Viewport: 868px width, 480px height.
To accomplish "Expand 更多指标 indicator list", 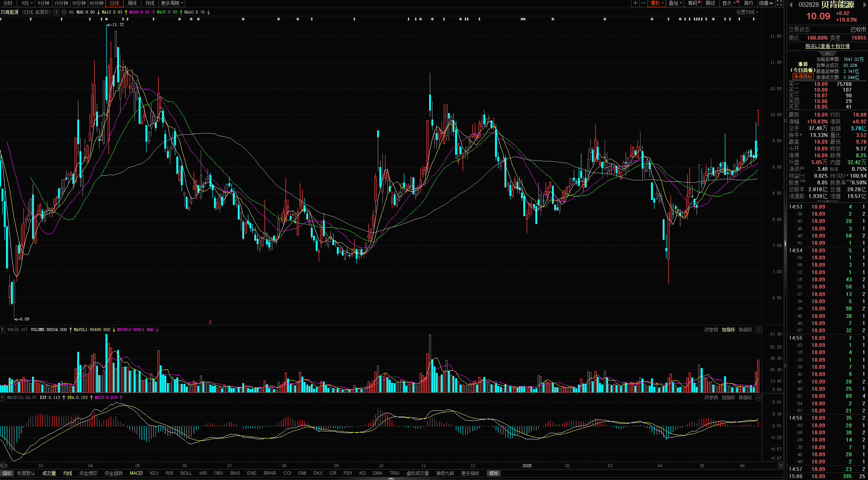I will click(470, 473).
